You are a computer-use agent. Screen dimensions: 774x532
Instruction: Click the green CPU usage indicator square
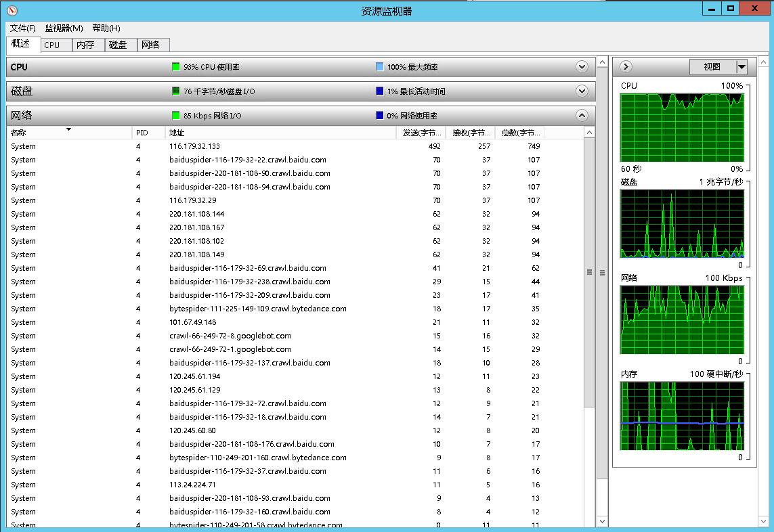[176, 67]
